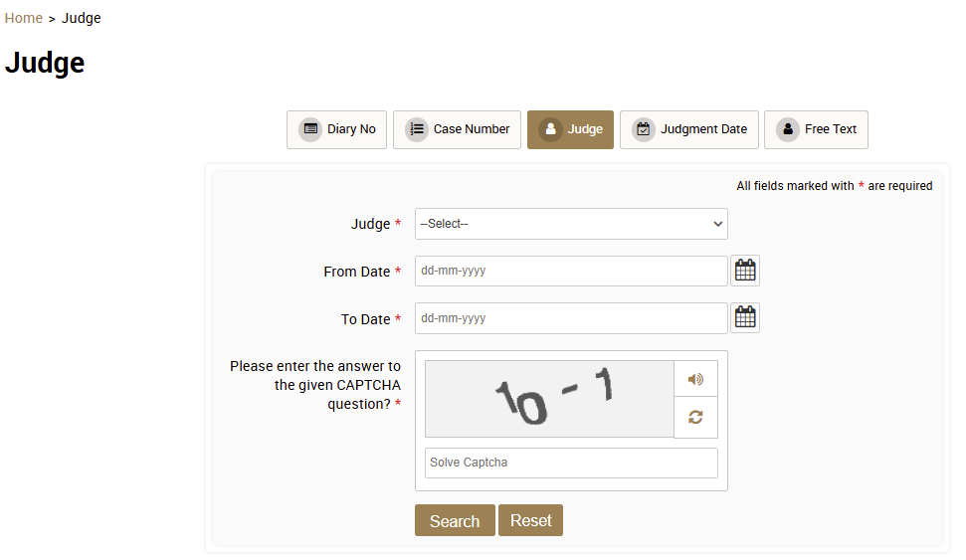
Task: Click the Judgment Date calendar-check icon
Action: point(644,129)
